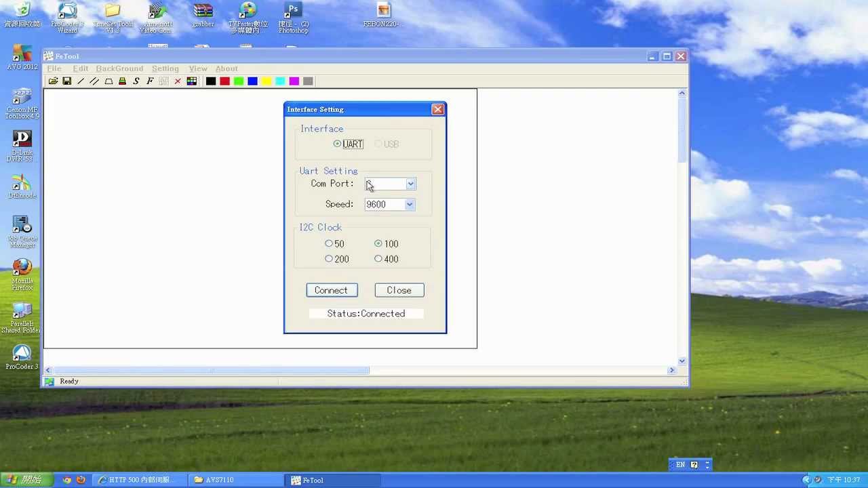This screenshot has height=488, width=868.
Task: Select the single line drawing tool
Action: pyautogui.click(x=81, y=81)
